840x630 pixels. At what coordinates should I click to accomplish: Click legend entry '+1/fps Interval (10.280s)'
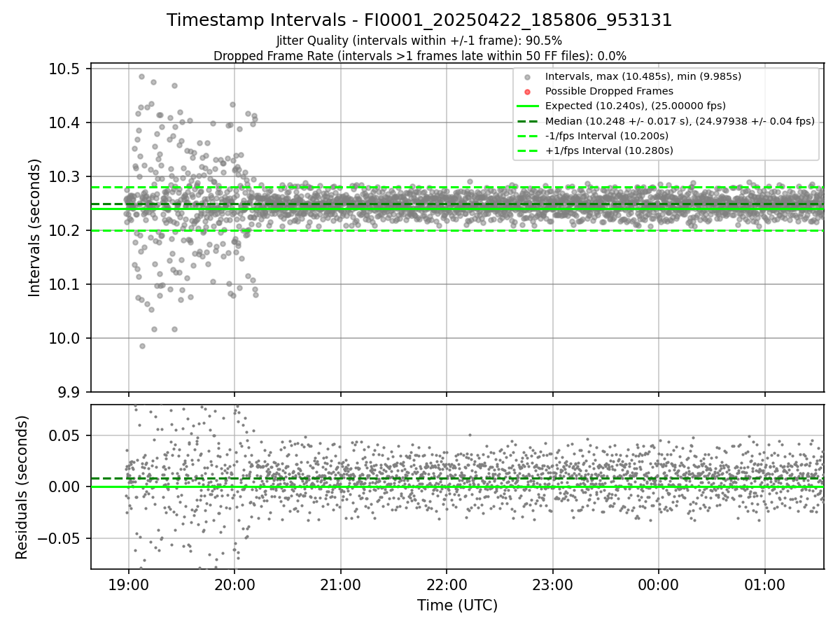(x=609, y=150)
